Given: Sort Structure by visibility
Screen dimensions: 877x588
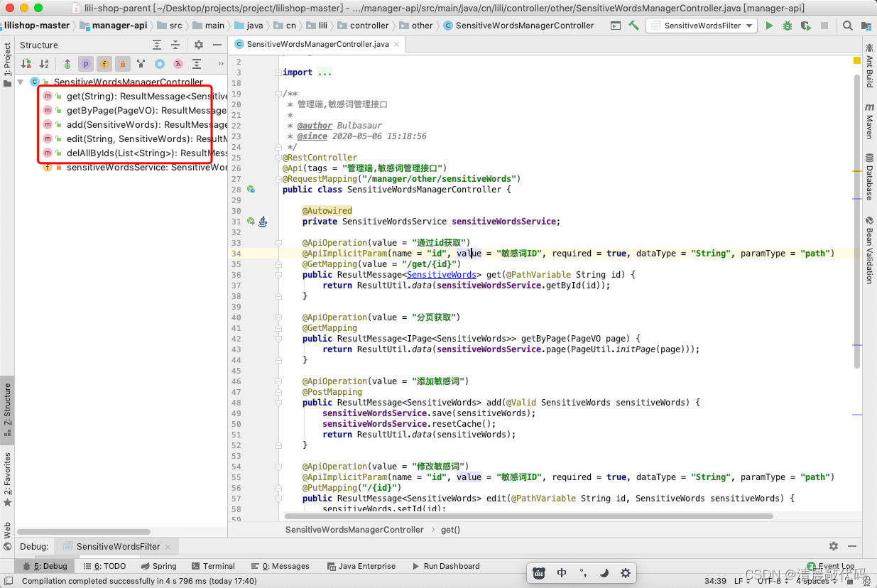Looking at the screenshot, I should (26, 64).
